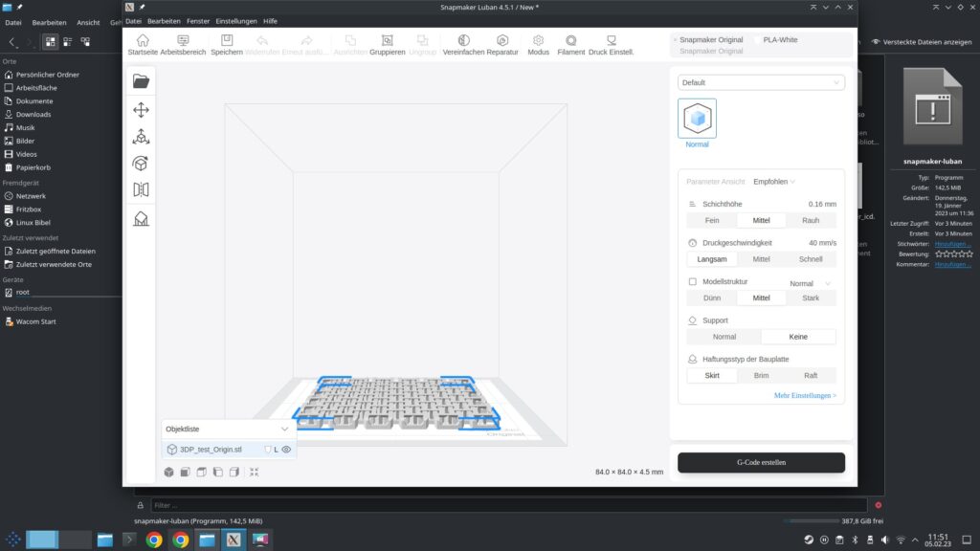980x551 pixels.
Task: Click the right view cube icon
Action: 234,473
